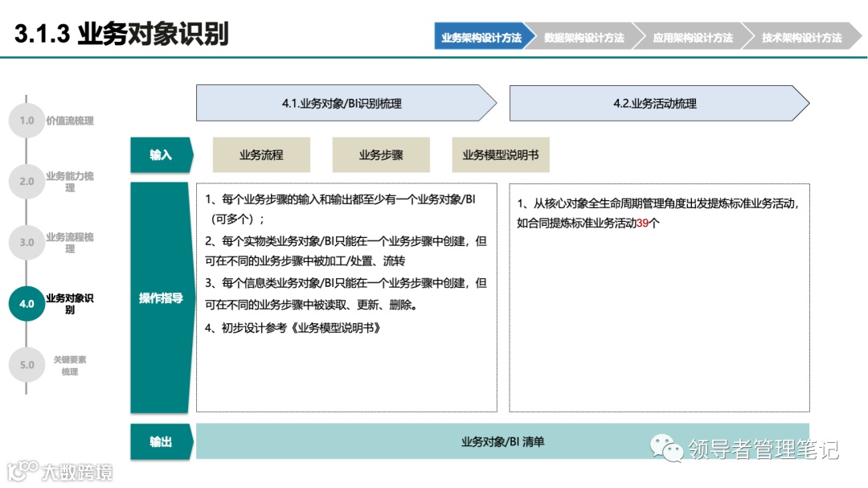Screen dimensions: 868x488
Task: Select the 业务步骤 input box
Action: pyautogui.click(x=381, y=154)
